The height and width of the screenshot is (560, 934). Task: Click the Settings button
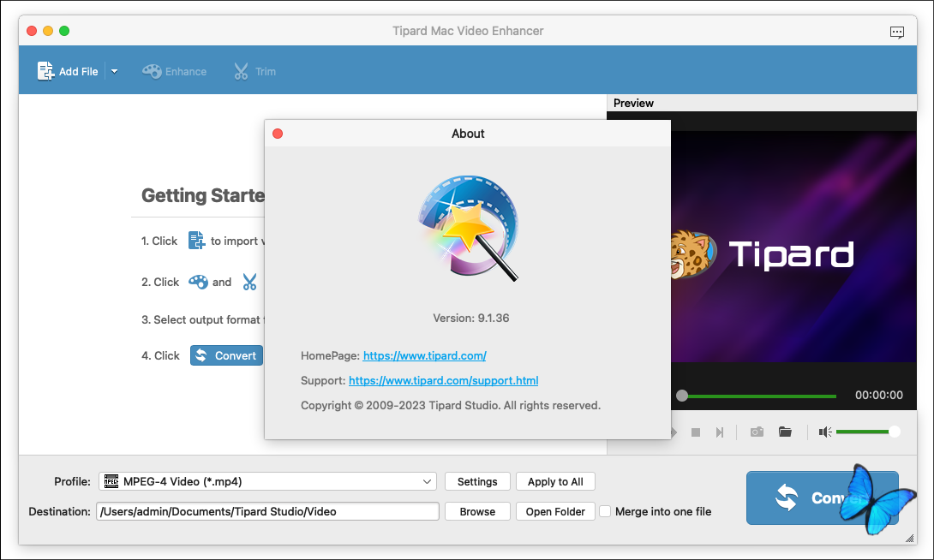pyautogui.click(x=477, y=481)
